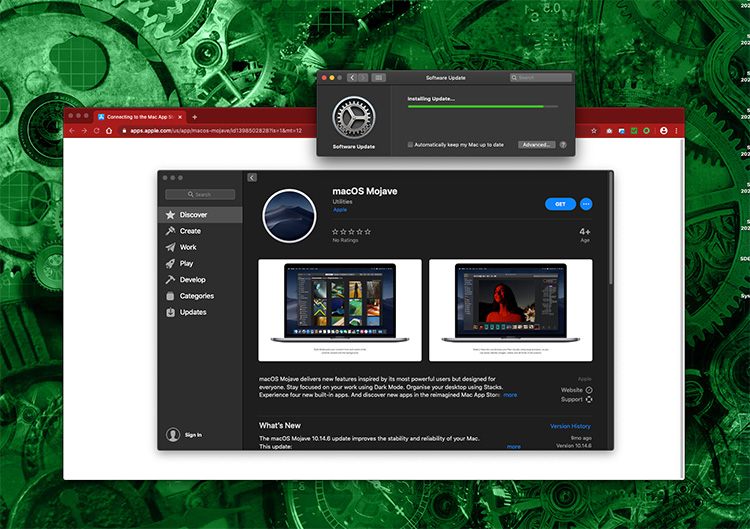
Task: Click the 4+ age rating
Action: (585, 231)
